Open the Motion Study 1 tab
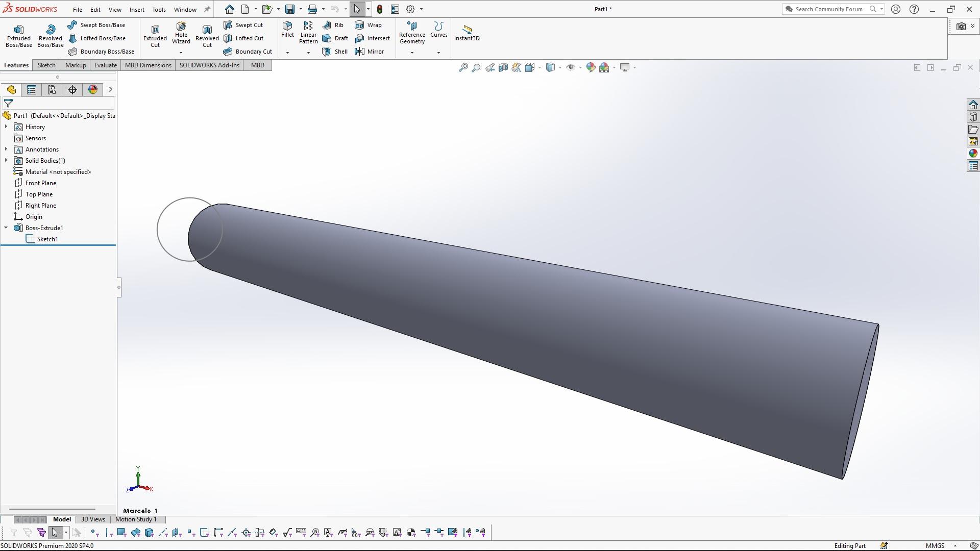 (x=136, y=519)
